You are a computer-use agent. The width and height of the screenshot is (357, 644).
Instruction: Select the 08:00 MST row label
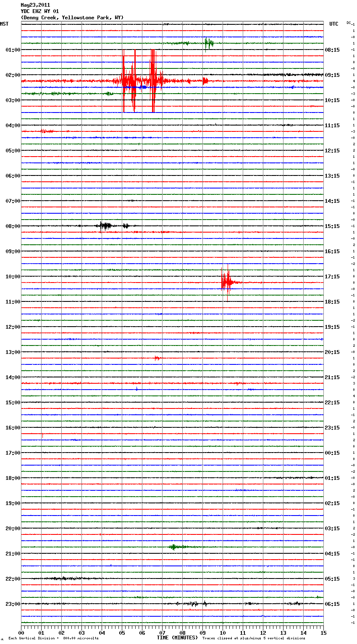[x=13, y=226]
